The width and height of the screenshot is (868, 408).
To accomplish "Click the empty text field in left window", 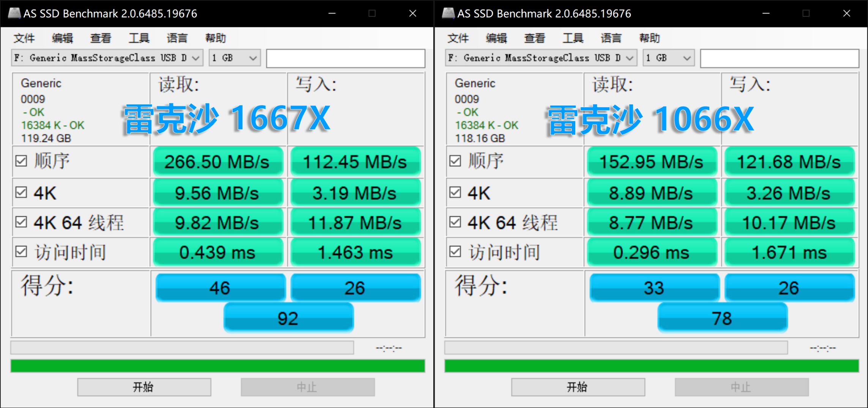I will [346, 58].
